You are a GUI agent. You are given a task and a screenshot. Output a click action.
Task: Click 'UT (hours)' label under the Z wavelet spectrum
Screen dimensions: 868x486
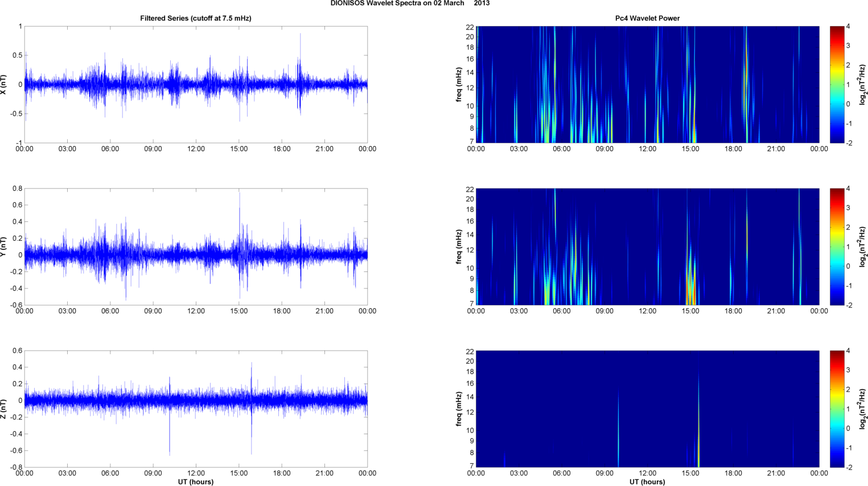pos(647,482)
